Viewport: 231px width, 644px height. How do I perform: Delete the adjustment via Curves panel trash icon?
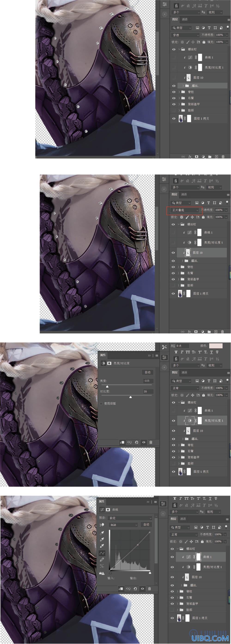pos(149,588)
